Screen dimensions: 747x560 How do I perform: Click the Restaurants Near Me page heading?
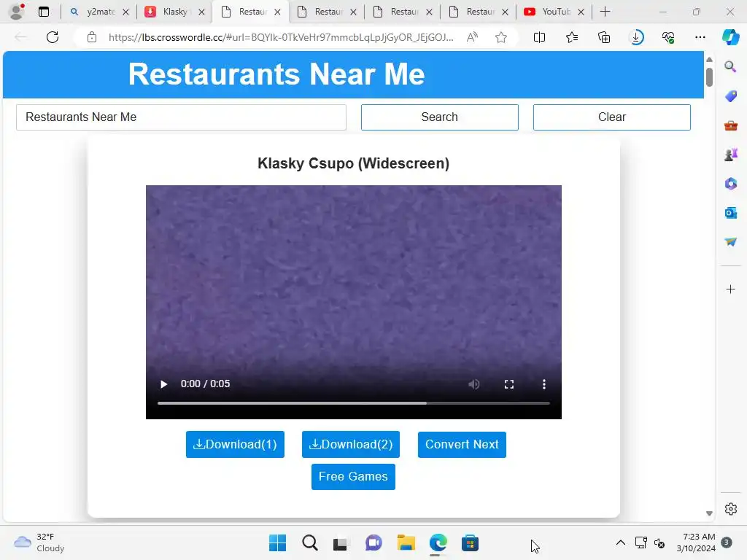pos(276,74)
